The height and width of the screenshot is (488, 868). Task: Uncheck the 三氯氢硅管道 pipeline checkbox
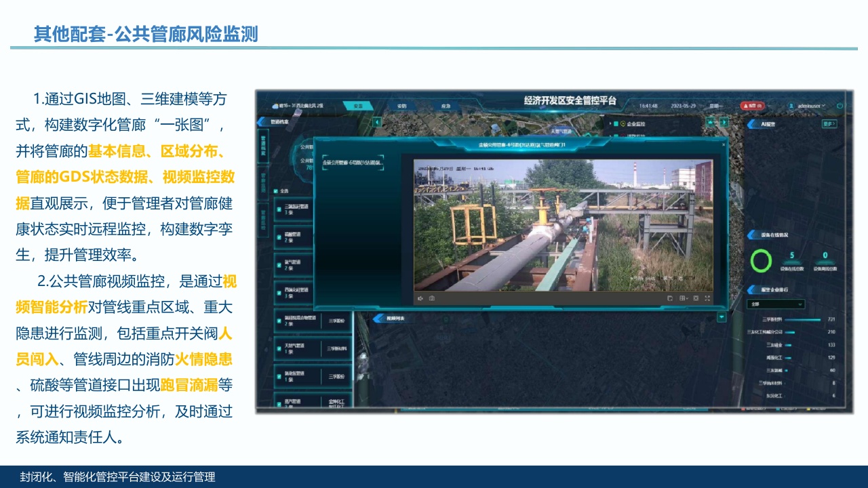279,208
